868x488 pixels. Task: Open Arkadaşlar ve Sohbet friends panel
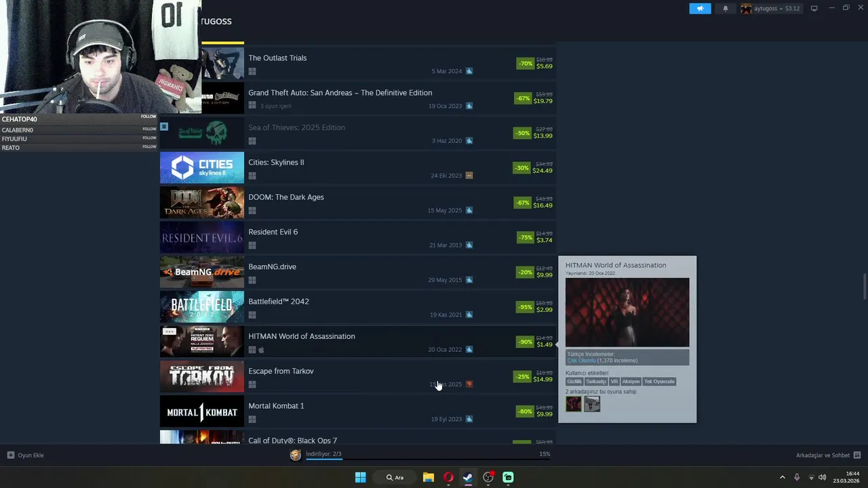[828, 455]
